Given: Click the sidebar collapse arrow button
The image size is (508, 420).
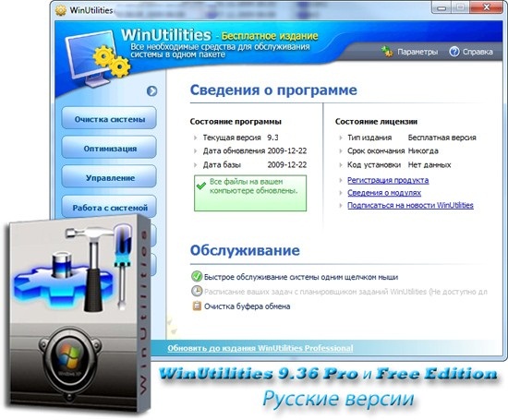Looking at the screenshot, I should [x=151, y=91].
